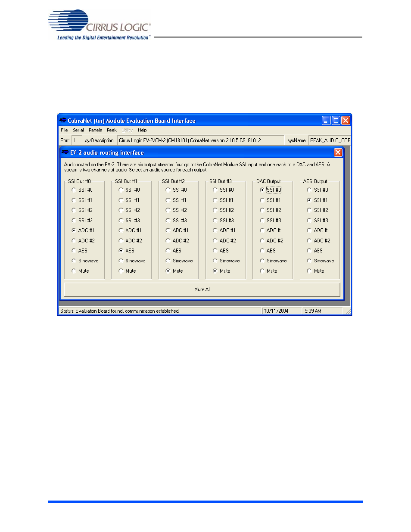
Task: Close the EV-2 audio routing interface dialog
Action: click(x=338, y=152)
